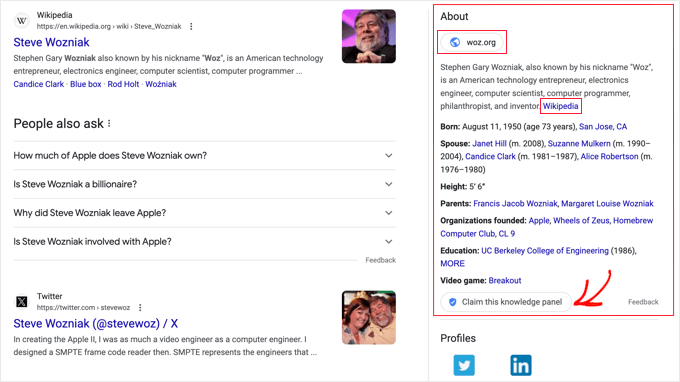This screenshot has height=382, width=680.
Task: Expand "Is Steve Wozniak a billionaire?" question
Action: tap(205, 184)
